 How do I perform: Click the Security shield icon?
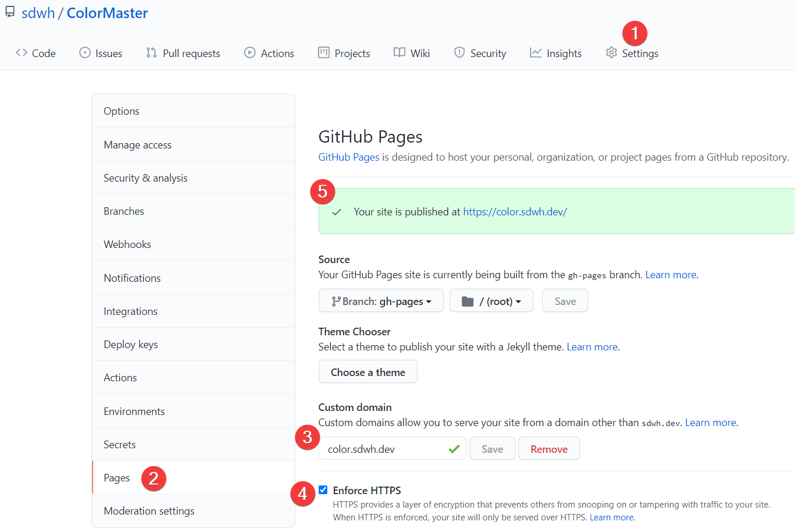(460, 52)
